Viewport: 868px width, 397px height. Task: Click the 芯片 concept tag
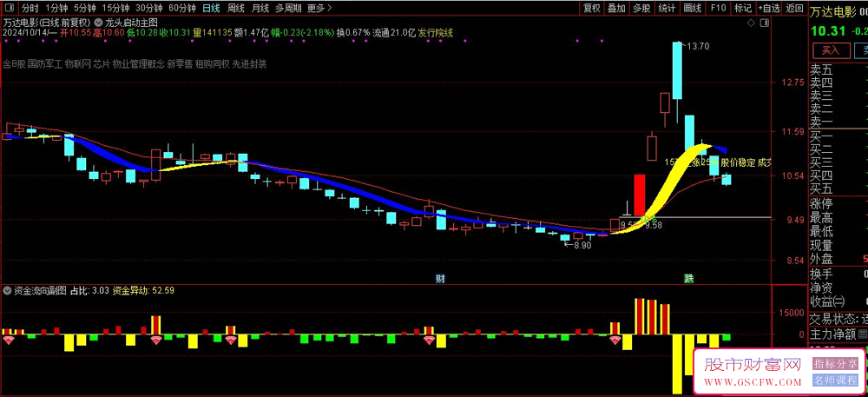point(102,63)
